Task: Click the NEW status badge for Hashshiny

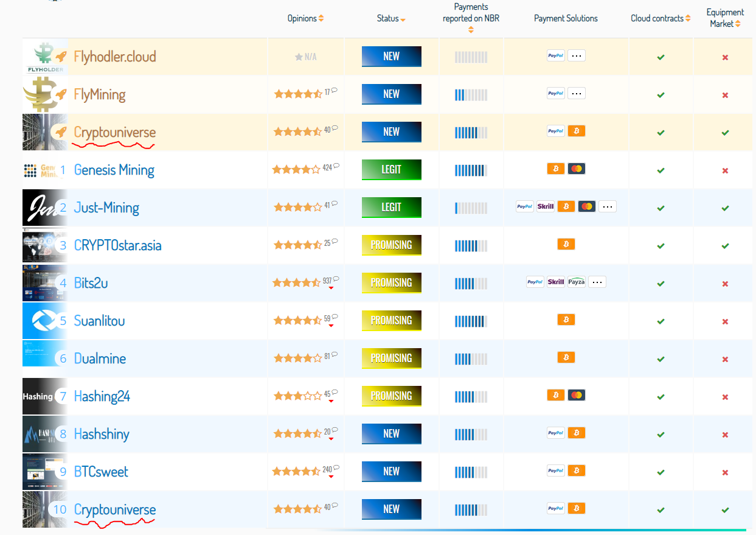Action: click(392, 434)
